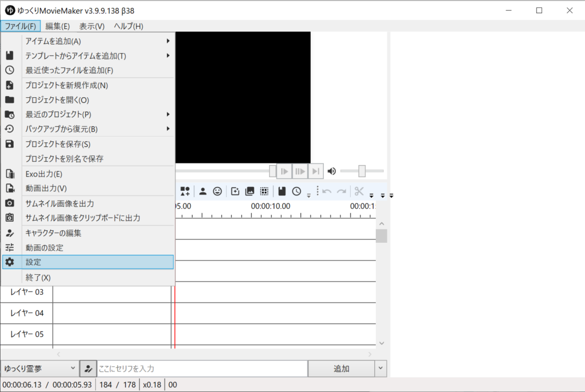Click the undo arrow in timeline toolbar

tap(327, 191)
